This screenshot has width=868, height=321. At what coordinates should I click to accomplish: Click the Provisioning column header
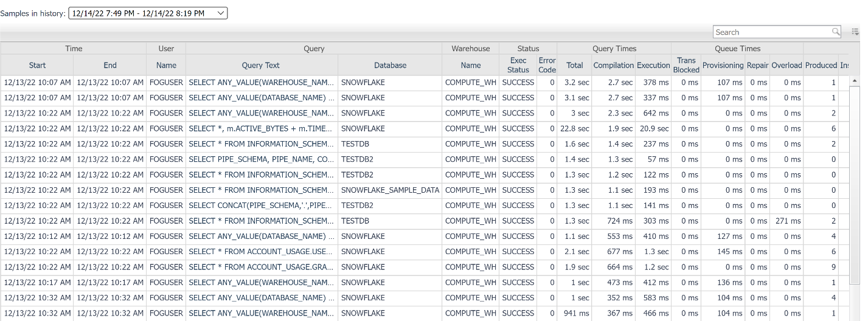(x=723, y=65)
